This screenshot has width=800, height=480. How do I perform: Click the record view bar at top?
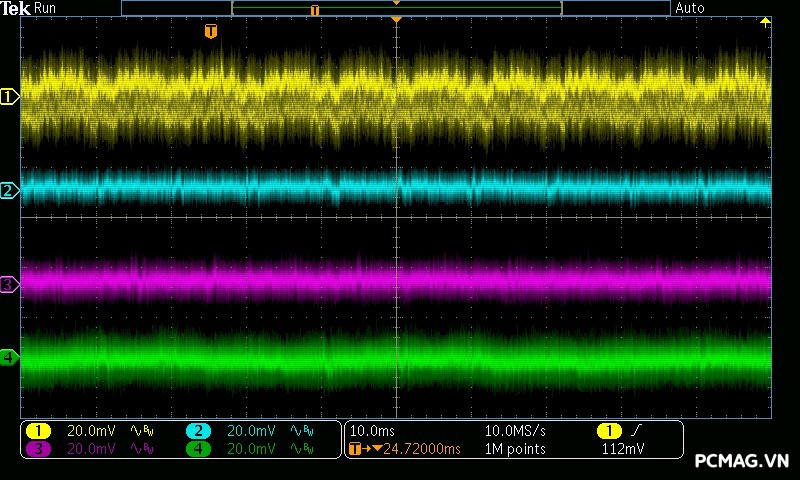click(x=396, y=9)
